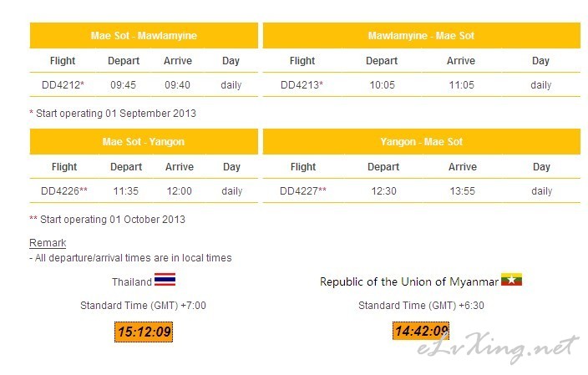This screenshot has width=588, height=375.
Task: Click Standard Time (GMT) +6:30 text
Action: click(x=421, y=306)
